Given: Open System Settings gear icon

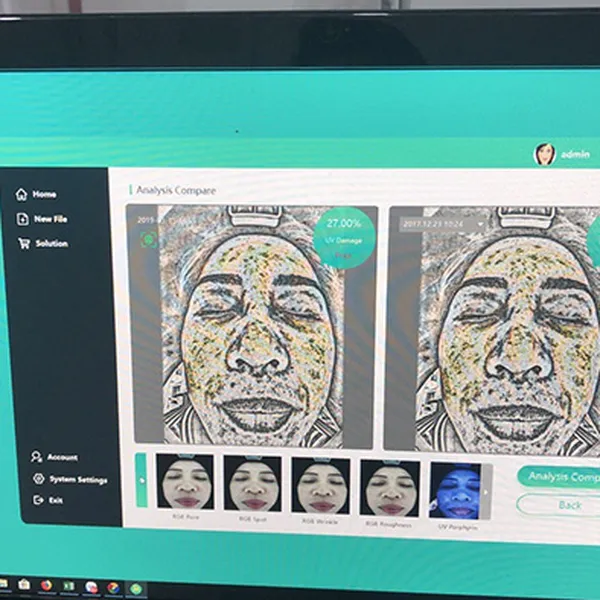Looking at the screenshot, I should 38,479.
